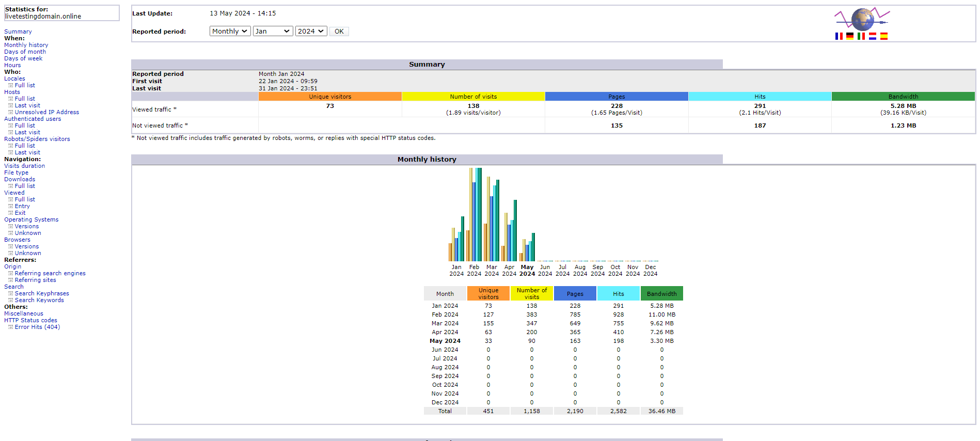
Task: Click the list icon beside Exit
Action: pyautogui.click(x=10, y=213)
